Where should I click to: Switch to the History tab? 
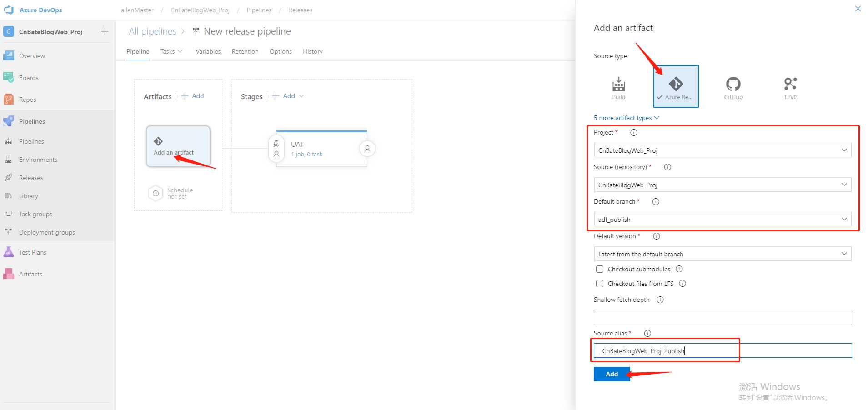point(313,51)
